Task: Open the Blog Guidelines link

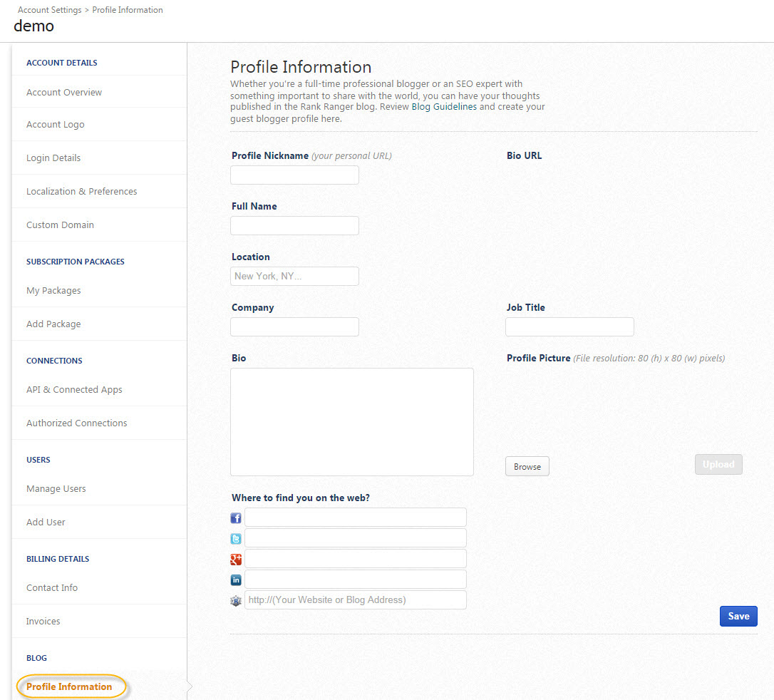Action: pos(444,107)
